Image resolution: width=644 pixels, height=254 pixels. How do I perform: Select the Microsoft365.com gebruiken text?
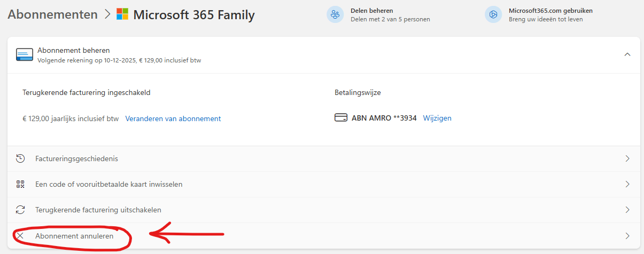tap(550, 11)
